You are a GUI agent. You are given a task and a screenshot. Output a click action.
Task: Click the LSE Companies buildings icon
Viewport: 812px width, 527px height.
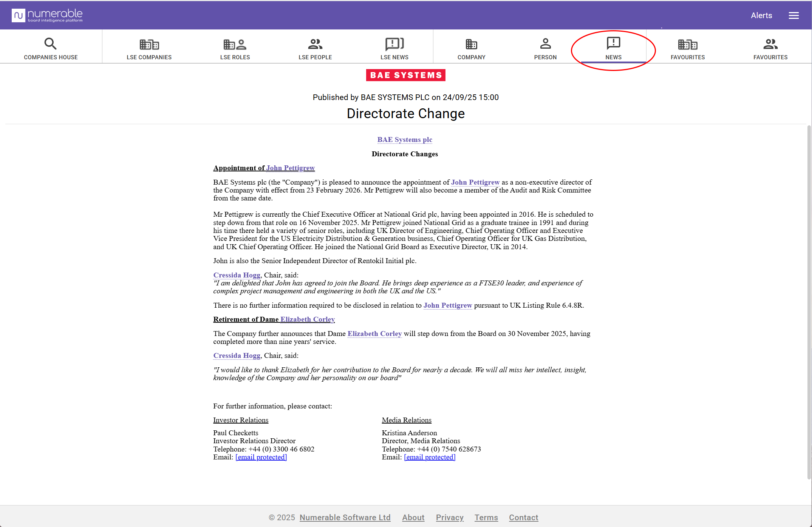(149, 45)
